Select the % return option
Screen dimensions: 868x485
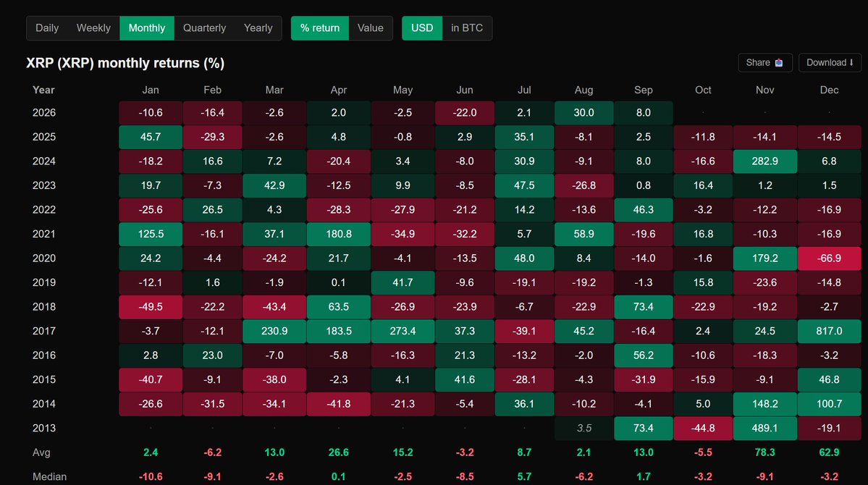point(320,28)
